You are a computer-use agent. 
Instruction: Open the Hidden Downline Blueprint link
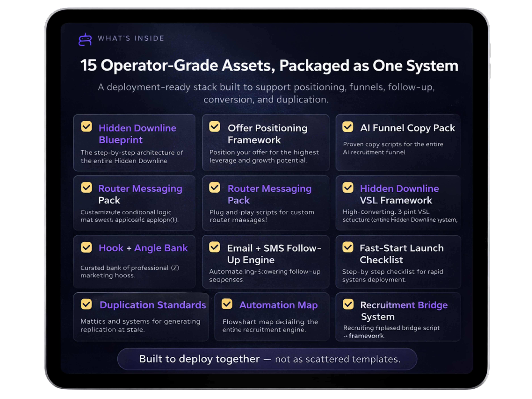pyautogui.click(x=137, y=133)
